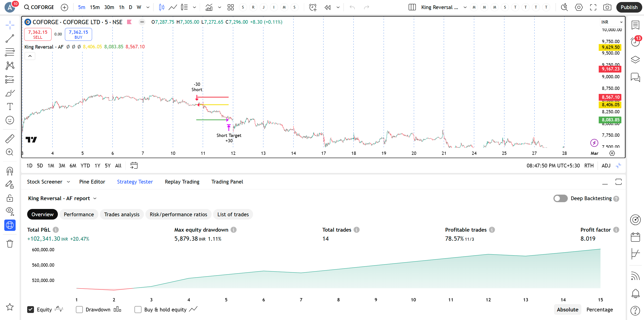Open the object tree layers panel
Image resolution: width=644 pixels, height=320 pixels.
[635, 60]
